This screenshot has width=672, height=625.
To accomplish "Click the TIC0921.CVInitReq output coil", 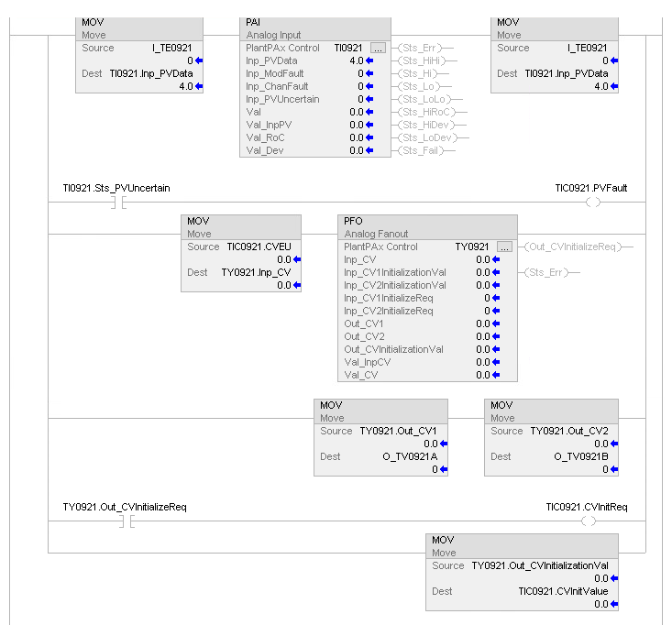I will click(x=588, y=521).
